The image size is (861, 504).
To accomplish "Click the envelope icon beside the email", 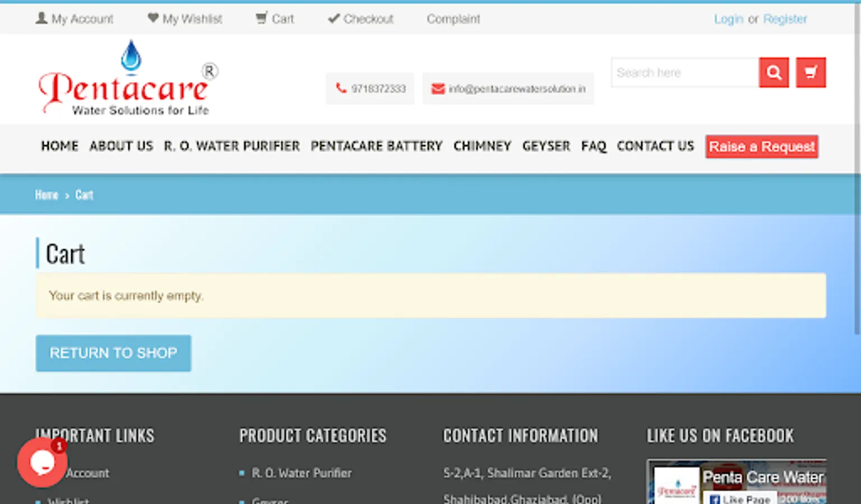I will point(438,88).
